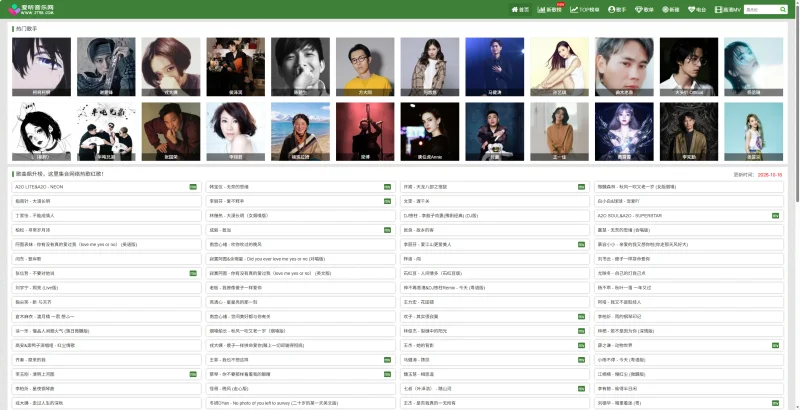Open 王力宏 - 花田错 song row
This screenshot has height=410, width=800.
(x=495, y=302)
